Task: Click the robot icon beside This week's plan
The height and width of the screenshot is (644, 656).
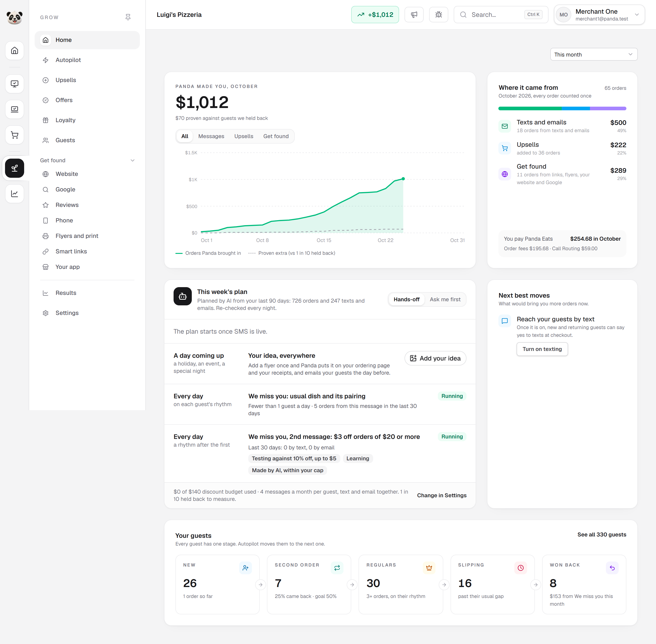Action: pyautogui.click(x=183, y=296)
